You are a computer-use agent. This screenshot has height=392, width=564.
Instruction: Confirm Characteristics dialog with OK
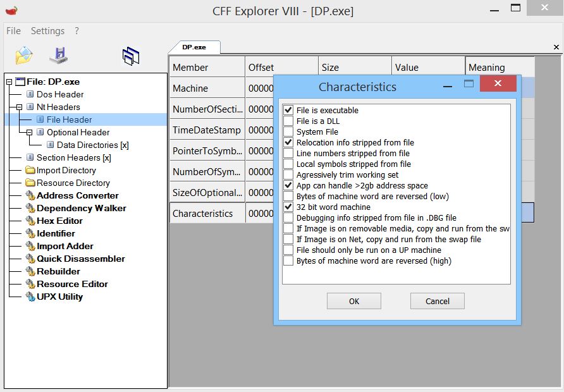[354, 301]
